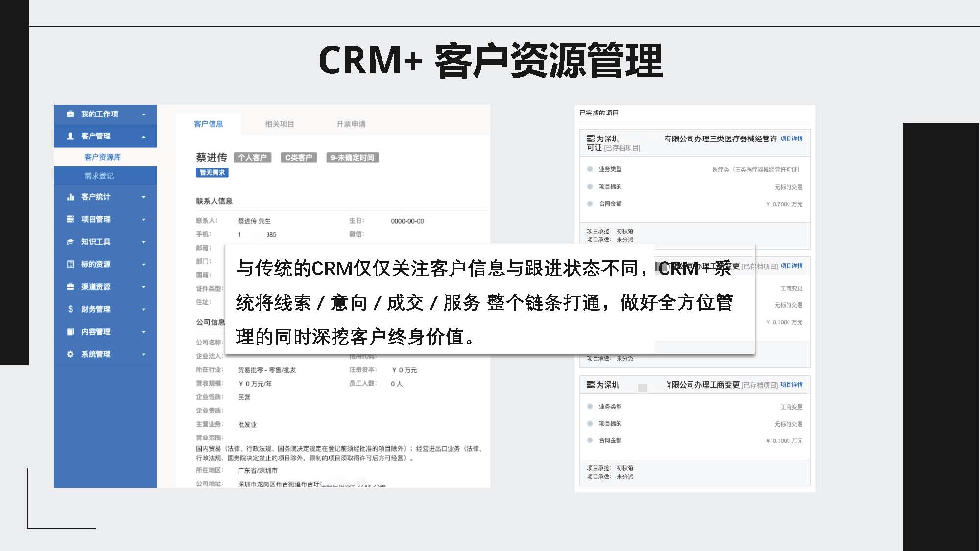Screen dimensions: 980x551
Task: Open 项目详情 for the 医疗器械 project
Action: coord(791,138)
